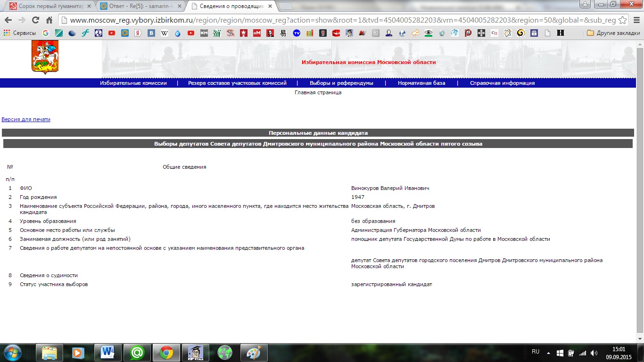Open the Выборы и референдумы menu
Viewport: 644px width, 362px height.
[x=341, y=83]
